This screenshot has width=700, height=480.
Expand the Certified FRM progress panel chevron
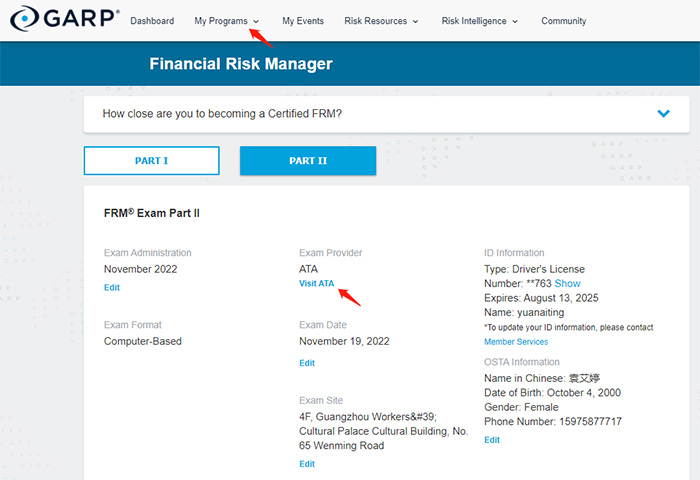[x=663, y=113]
